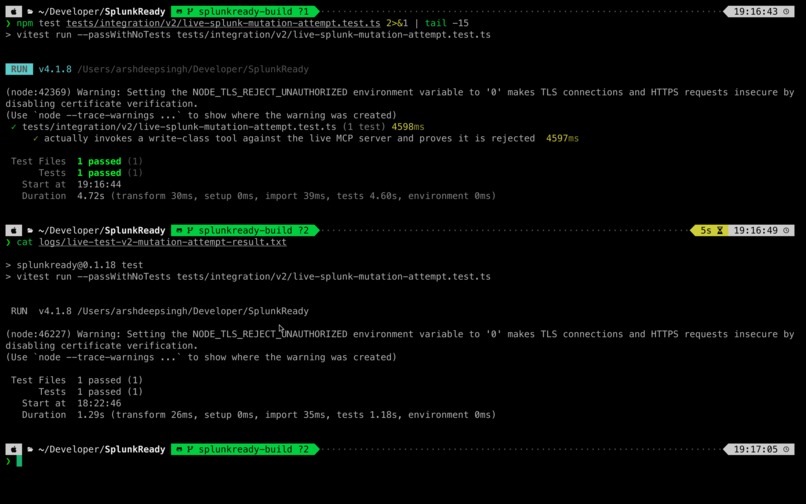Viewport: 806px width, 504px height.
Task: Click the folder icon before the path on the 19:16:43 prompt
Action: coord(30,11)
